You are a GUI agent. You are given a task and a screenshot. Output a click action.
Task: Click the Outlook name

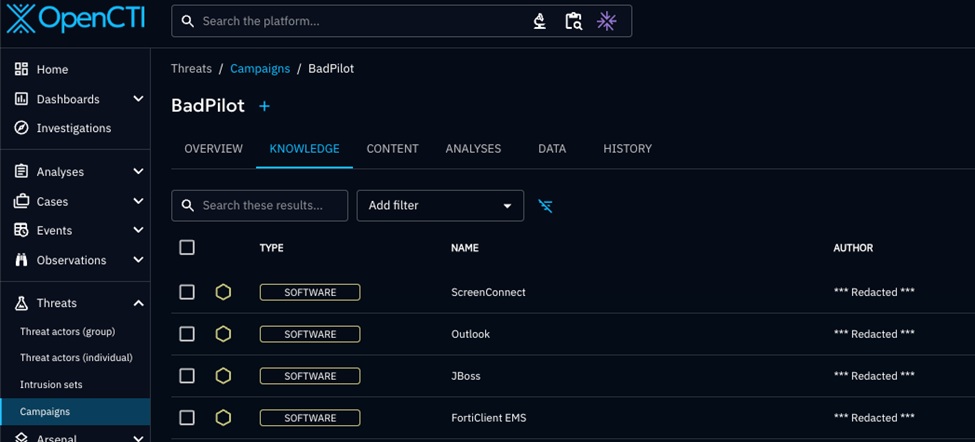click(x=470, y=334)
